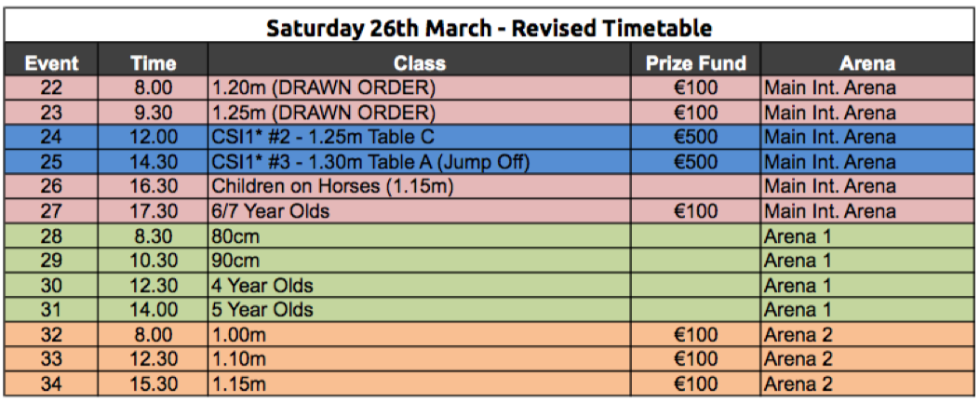Select the Children on Horses (1.15m) cell

point(420,186)
